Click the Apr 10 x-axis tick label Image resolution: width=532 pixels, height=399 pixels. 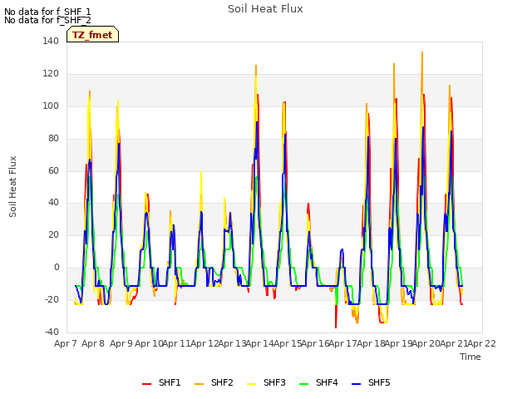149,343
